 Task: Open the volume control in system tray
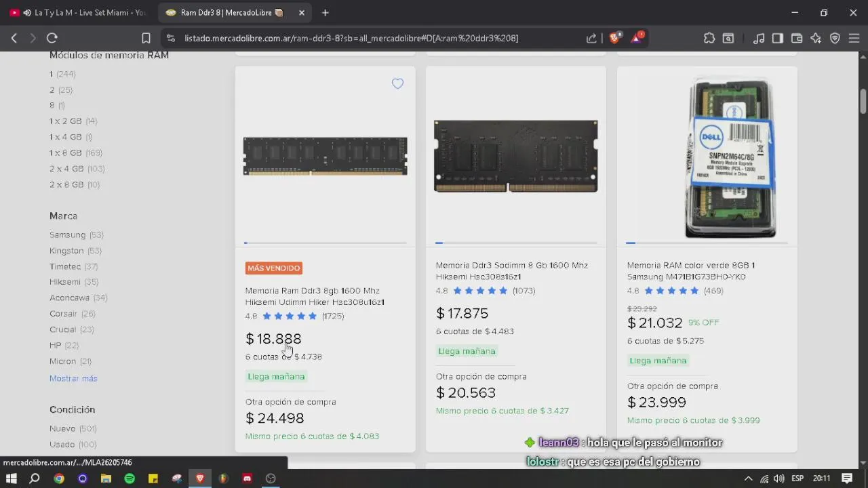779,479
